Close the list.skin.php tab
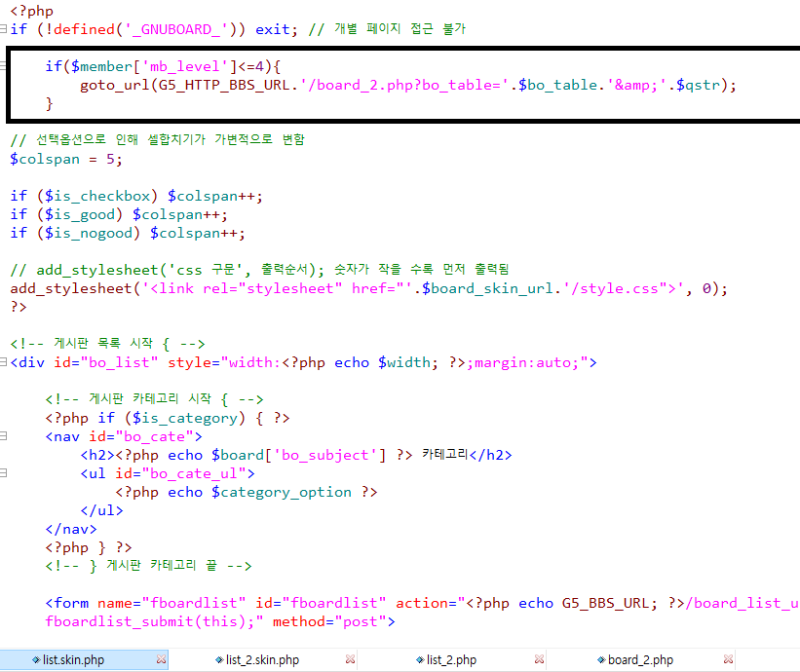The height and width of the screenshot is (672, 800). tap(161, 660)
